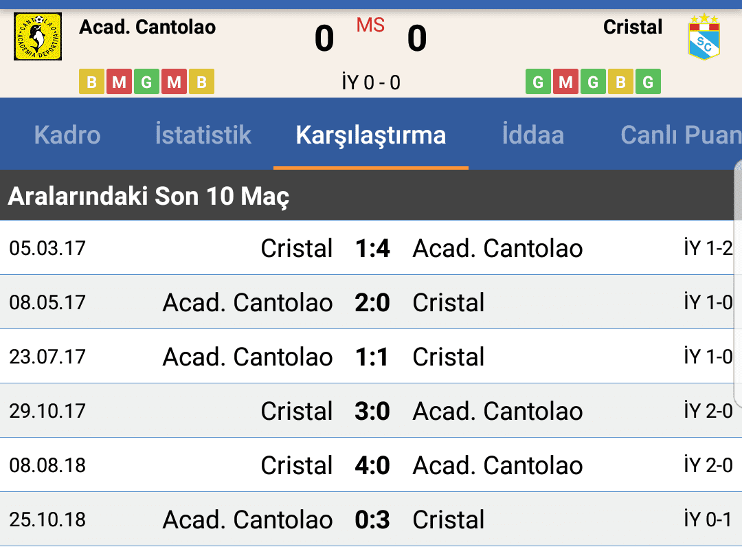
Task: Select Cristal's last green G form badge
Action: 649,81
